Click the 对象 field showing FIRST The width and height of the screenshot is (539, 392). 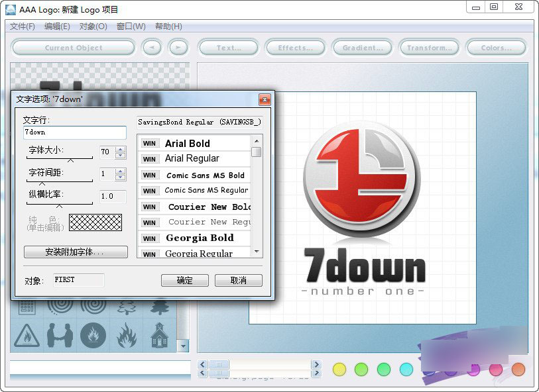[x=79, y=279]
